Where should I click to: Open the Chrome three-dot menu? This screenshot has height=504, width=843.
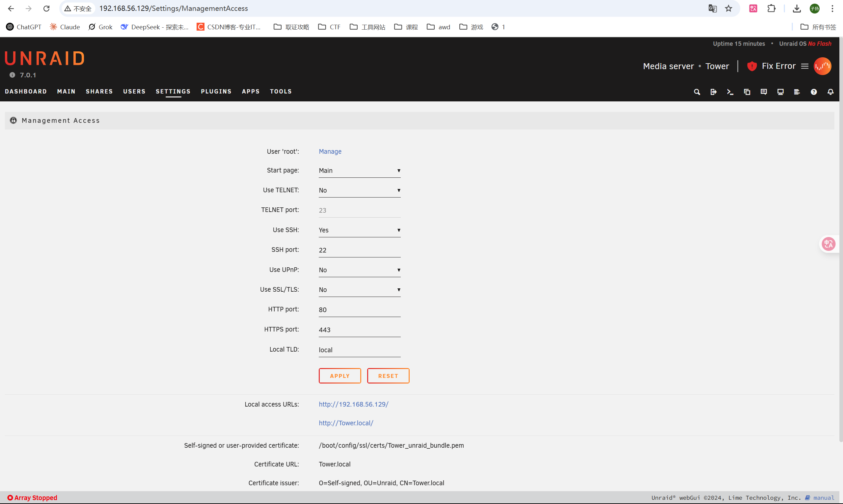click(x=832, y=9)
